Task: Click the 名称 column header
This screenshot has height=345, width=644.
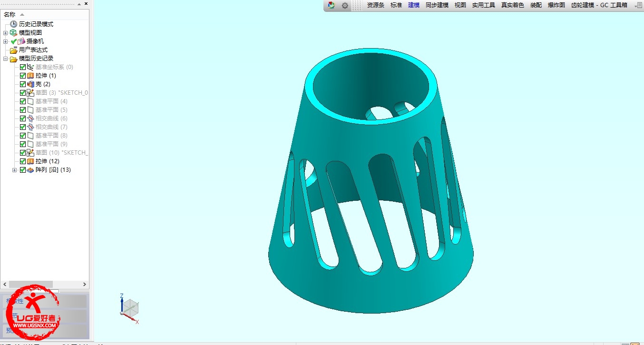Action: (x=45, y=14)
